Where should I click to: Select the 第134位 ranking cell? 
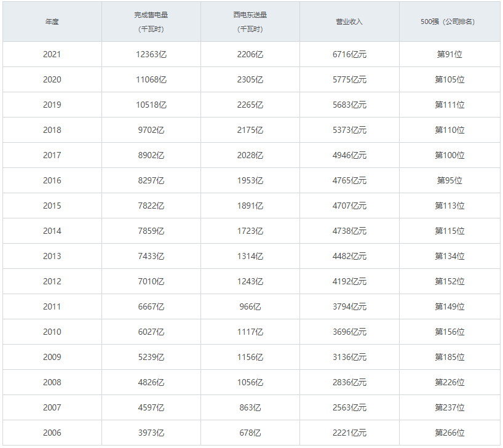(450, 256)
